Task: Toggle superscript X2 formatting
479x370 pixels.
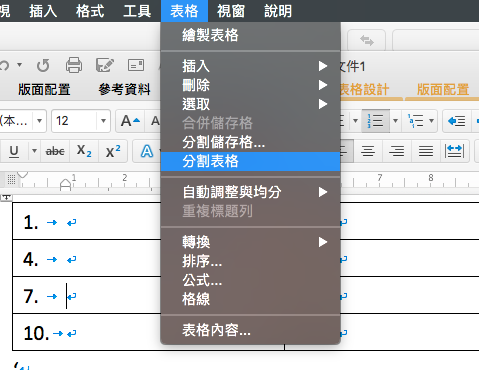Action: point(113,151)
